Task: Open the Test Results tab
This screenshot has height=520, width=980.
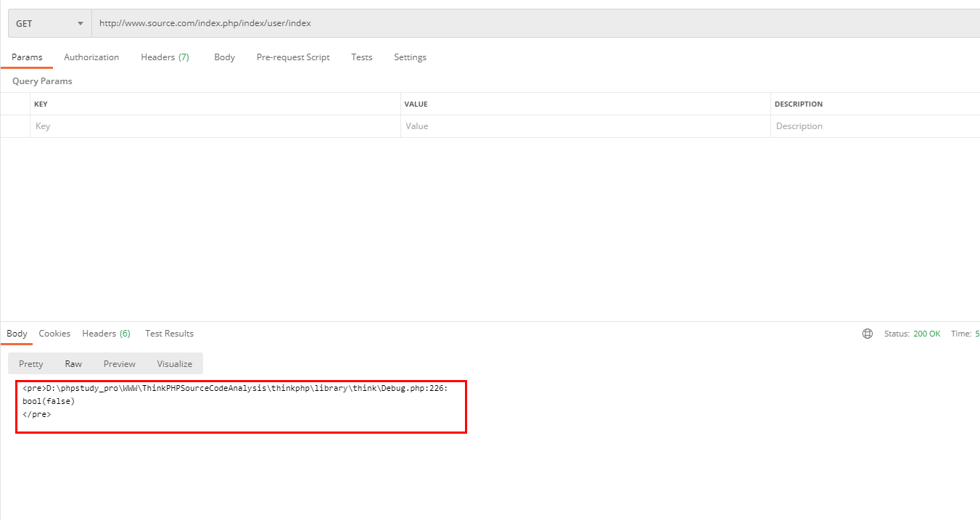Action: (x=169, y=334)
